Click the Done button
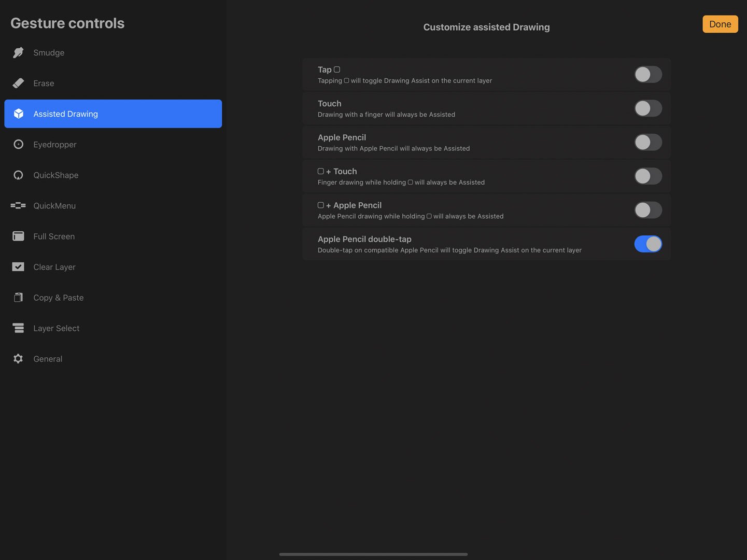 720,24
